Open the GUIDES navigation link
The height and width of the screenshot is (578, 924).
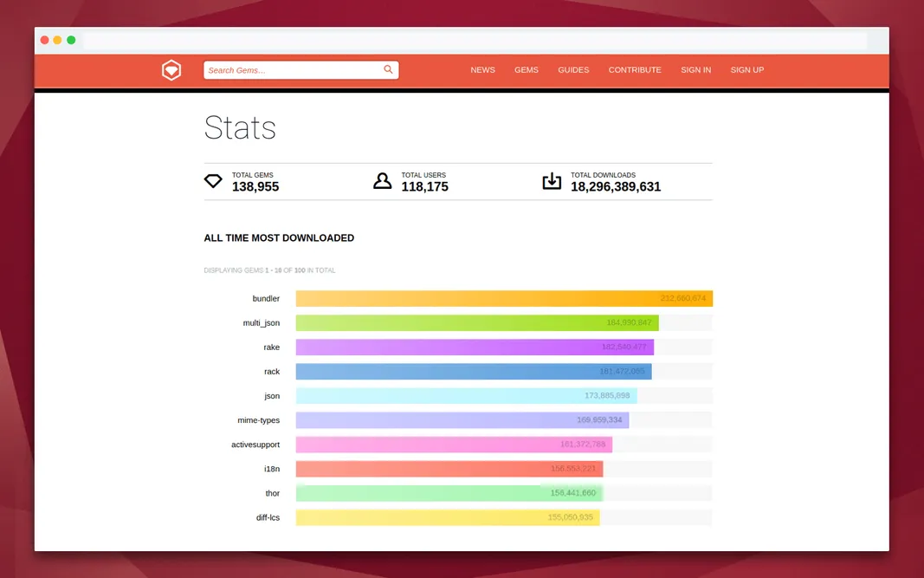[573, 70]
